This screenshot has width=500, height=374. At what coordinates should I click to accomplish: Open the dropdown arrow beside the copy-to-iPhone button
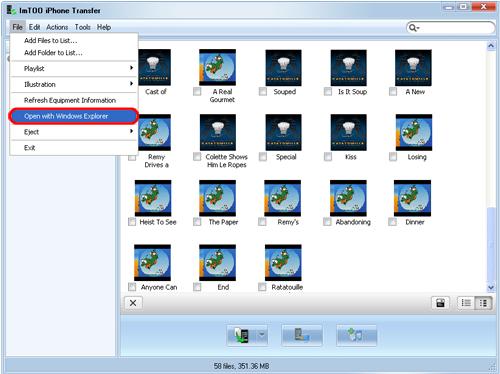pos(262,335)
